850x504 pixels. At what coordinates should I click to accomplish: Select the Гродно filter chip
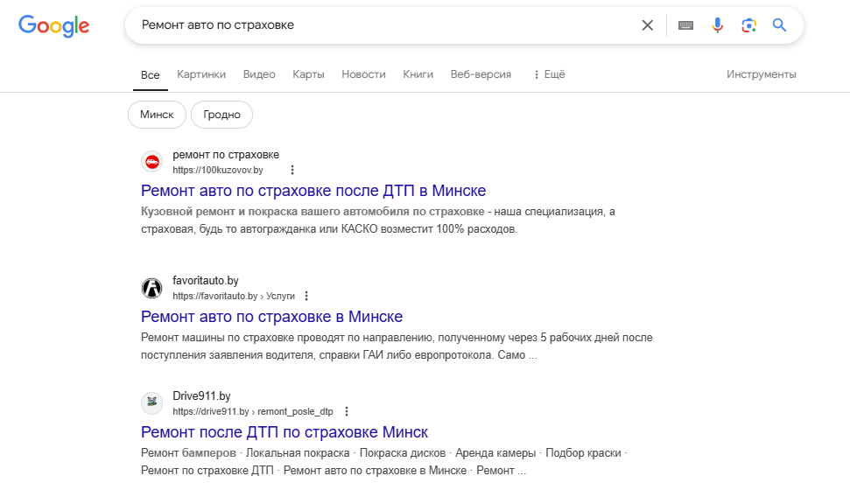(x=221, y=115)
